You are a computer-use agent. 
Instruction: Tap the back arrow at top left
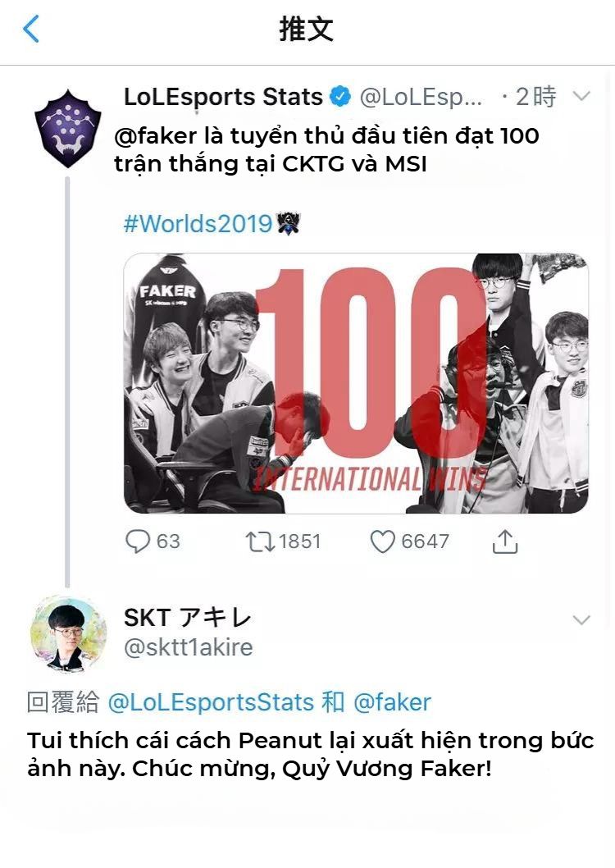(x=31, y=29)
